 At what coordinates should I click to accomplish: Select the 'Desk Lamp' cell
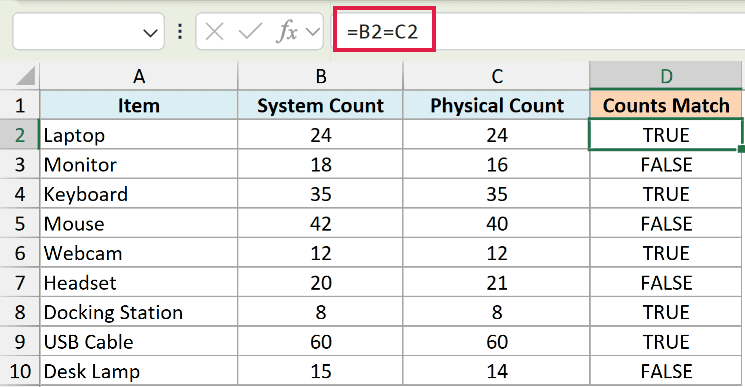coord(139,371)
